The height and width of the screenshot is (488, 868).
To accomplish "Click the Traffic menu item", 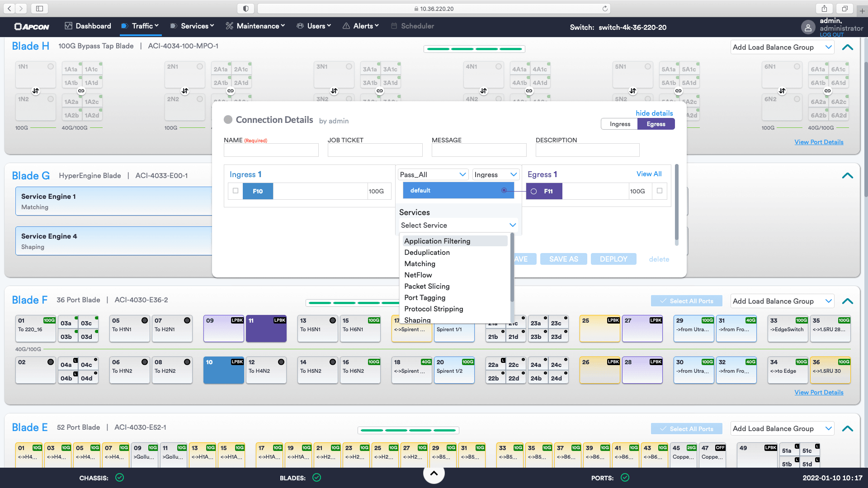I will [x=140, y=26].
